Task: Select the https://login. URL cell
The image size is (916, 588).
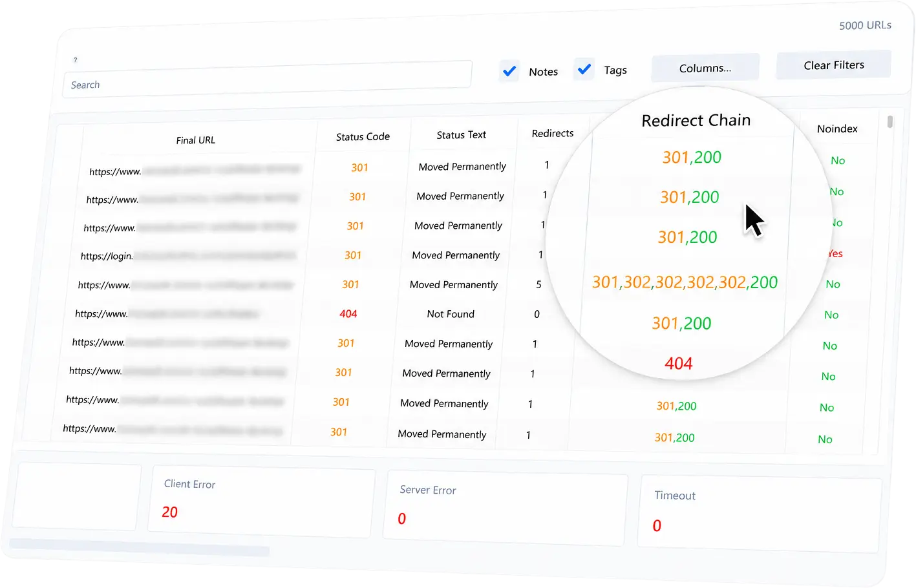Action: [188, 256]
